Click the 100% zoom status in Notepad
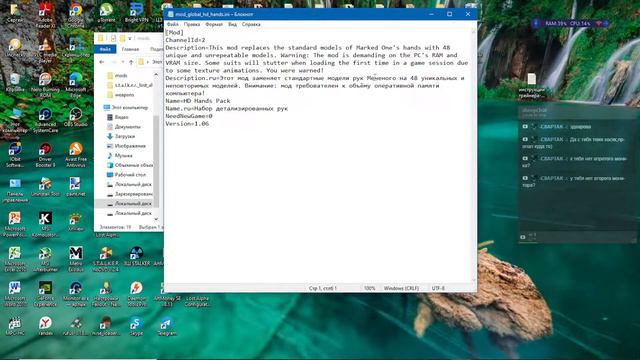 (x=369, y=288)
